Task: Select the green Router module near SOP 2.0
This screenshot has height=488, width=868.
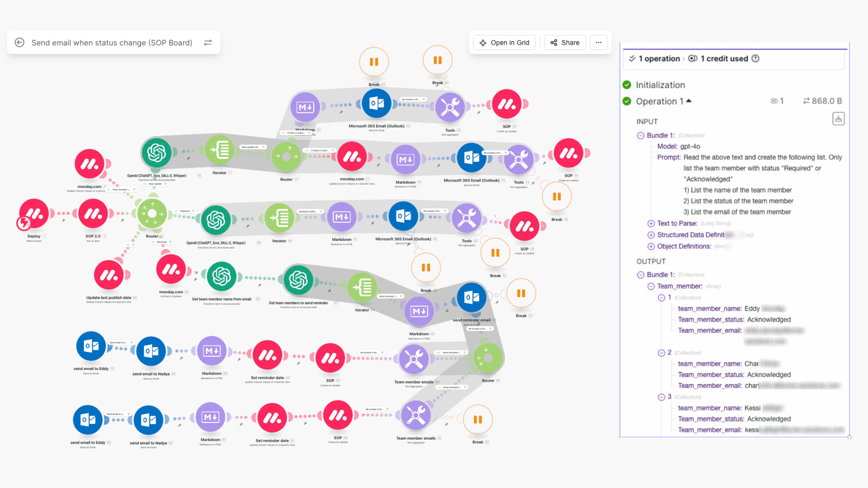Action: coord(152,214)
